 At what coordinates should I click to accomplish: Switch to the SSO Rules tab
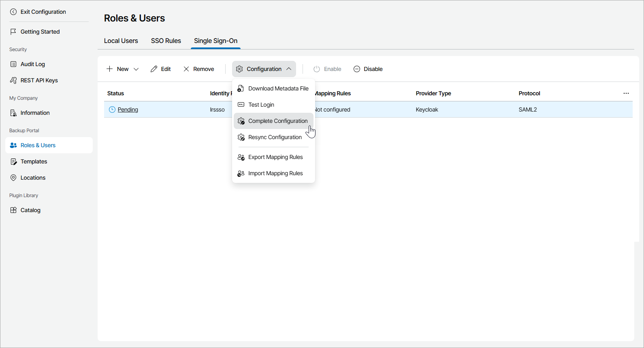[x=166, y=41]
